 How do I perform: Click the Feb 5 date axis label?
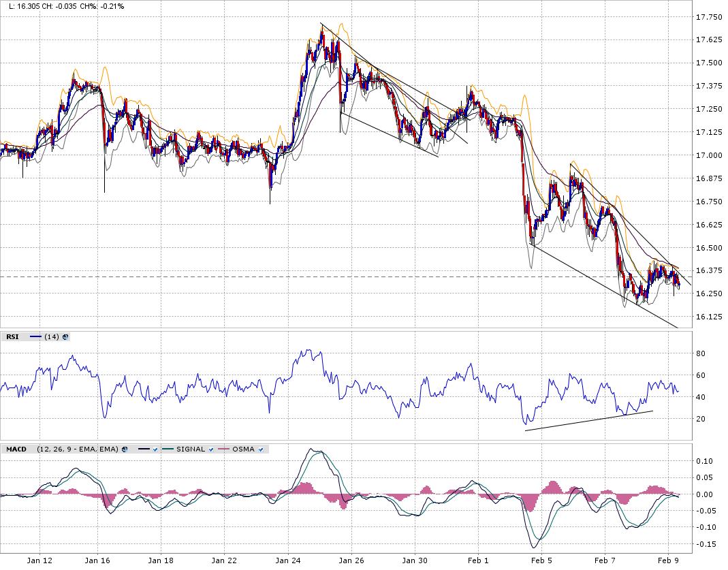coord(542,561)
